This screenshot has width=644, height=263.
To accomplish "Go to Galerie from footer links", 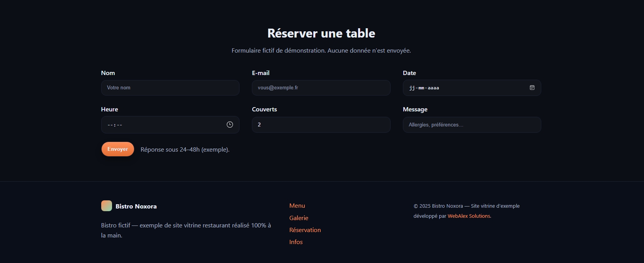I will tap(299, 218).
